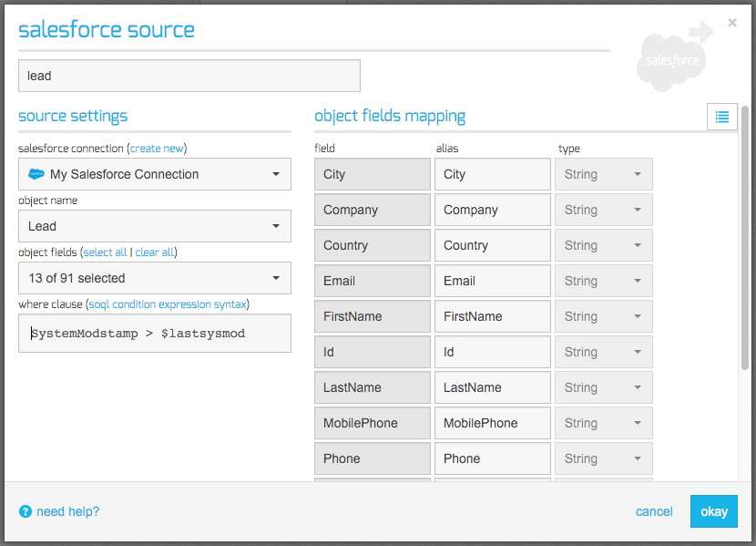Click the Id field name cell

pyautogui.click(x=373, y=352)
